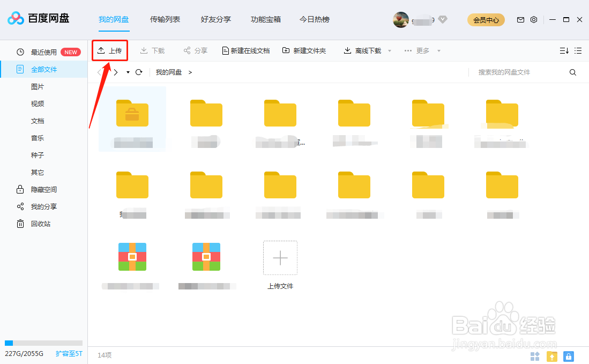This screenshot has width=589, height=364.
Task: Create 新建在线文档 online document
Action: click(x=246, y=50)
